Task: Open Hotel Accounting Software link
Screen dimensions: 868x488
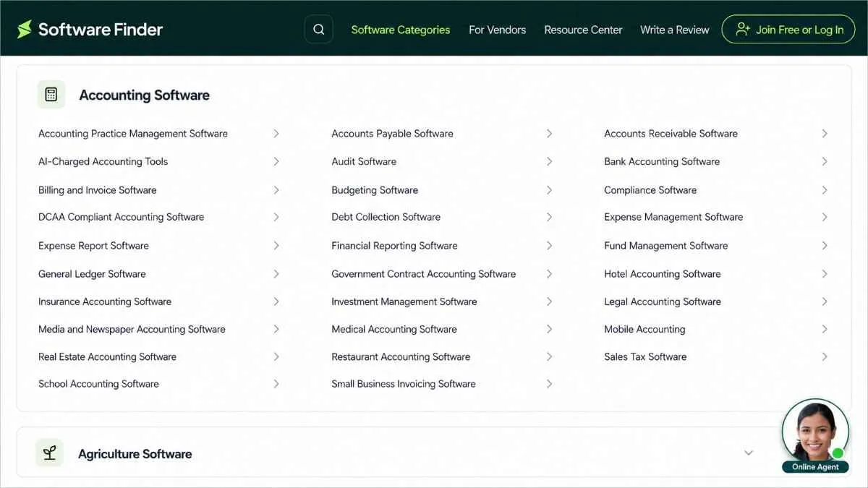Action: (x=663, y=274)
